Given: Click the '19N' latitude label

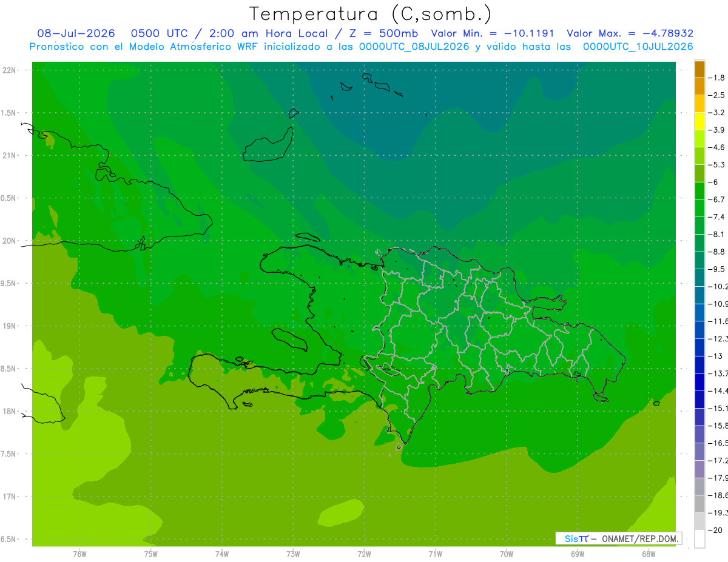Looking at the screenshot, I should pos(10,326).
